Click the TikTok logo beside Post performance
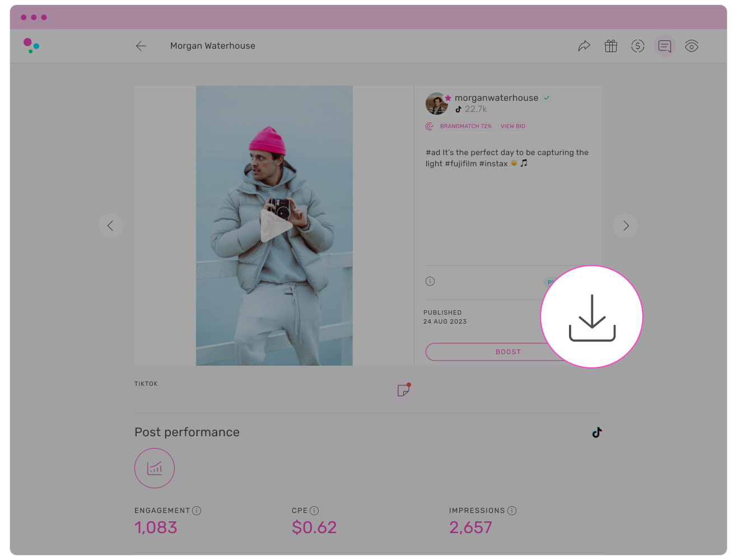This screenshot has width=737, height=560. click(x=597, y=432)
